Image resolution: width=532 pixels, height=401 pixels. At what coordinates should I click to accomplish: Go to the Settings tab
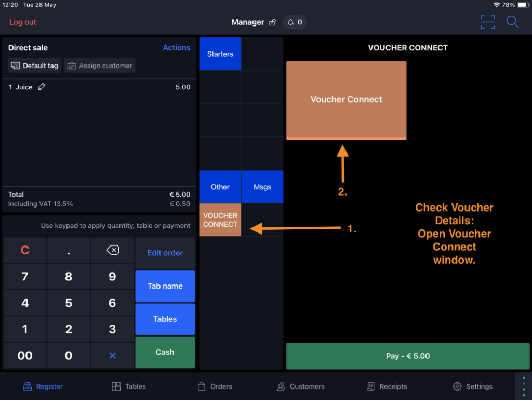pos(472,386)
